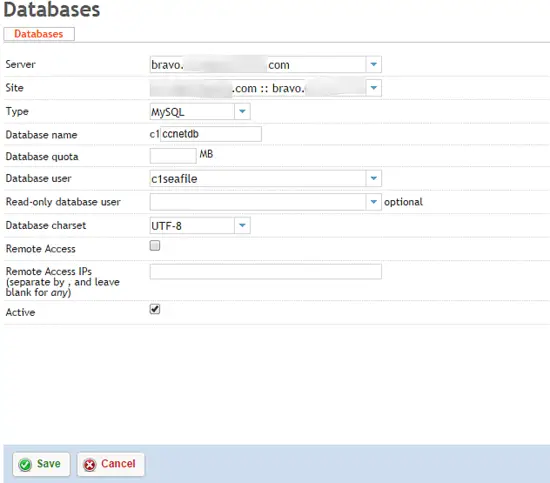The height and width of the screenshot is (483, 550).
Task: Click the 'Remote Access' label text
Action: coord(41,249)
